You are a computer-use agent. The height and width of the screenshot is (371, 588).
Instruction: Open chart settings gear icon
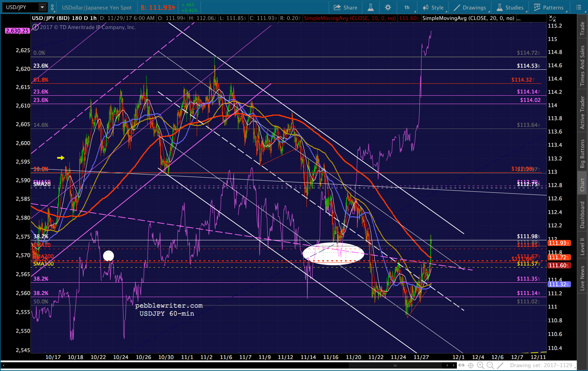(388, 7)
